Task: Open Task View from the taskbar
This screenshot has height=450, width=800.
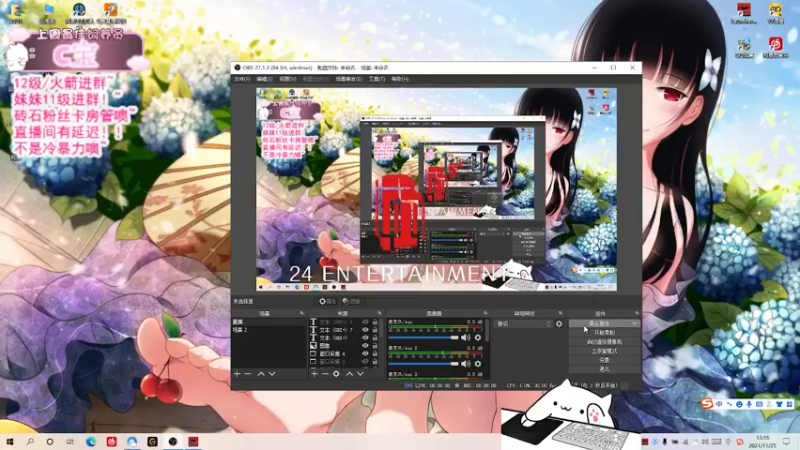Action: click(70, 441)
